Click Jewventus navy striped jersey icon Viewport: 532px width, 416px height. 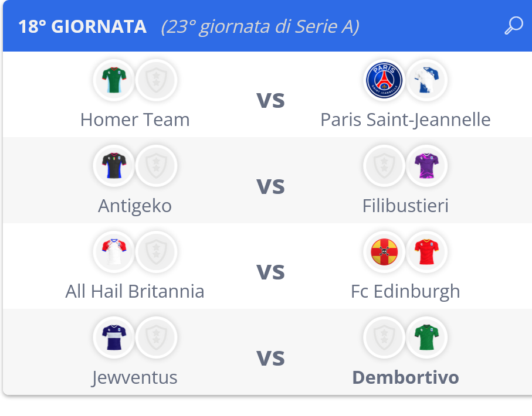point(114,337)
